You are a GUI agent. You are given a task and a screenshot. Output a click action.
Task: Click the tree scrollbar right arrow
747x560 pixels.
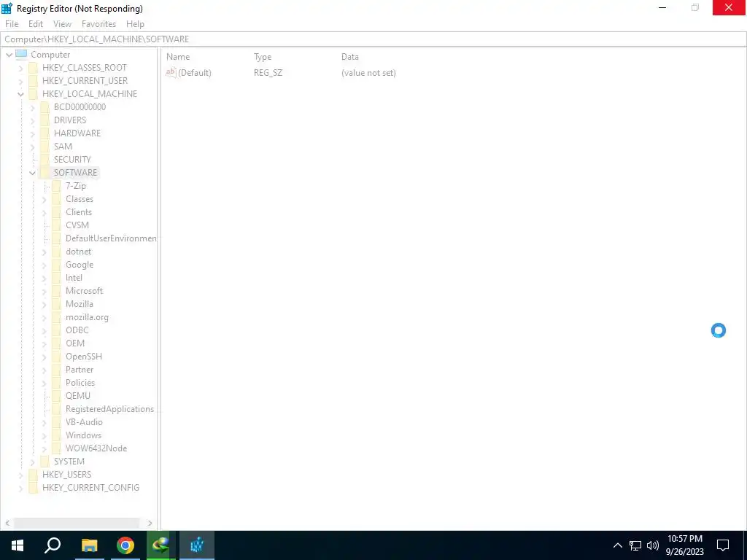point(150,523)
